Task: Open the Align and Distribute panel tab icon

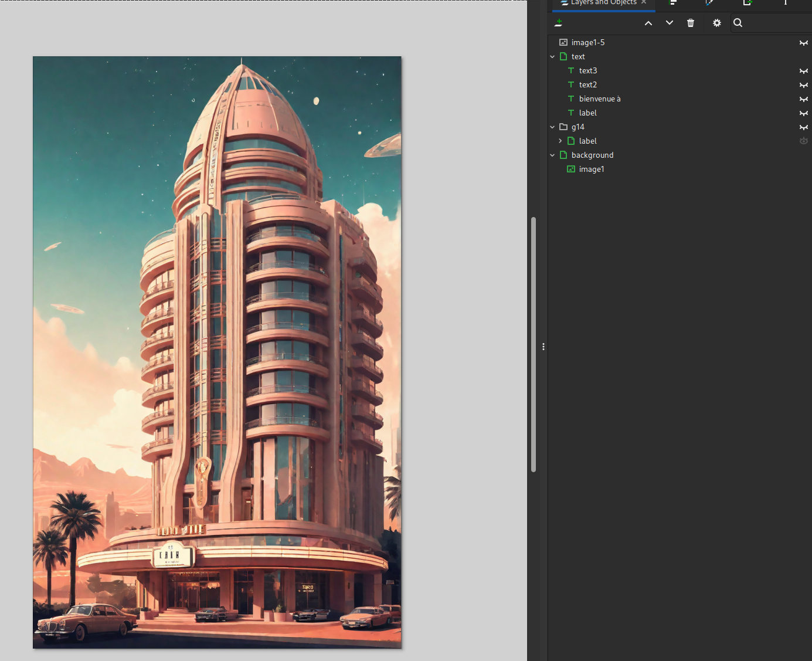Action: (x=673, y=3)
